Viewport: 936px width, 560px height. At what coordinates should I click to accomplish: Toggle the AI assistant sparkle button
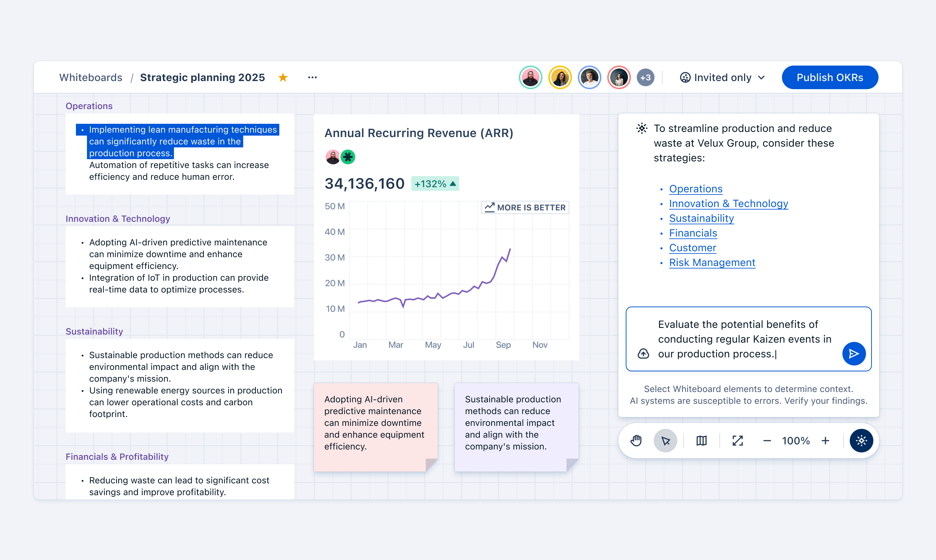861,440
